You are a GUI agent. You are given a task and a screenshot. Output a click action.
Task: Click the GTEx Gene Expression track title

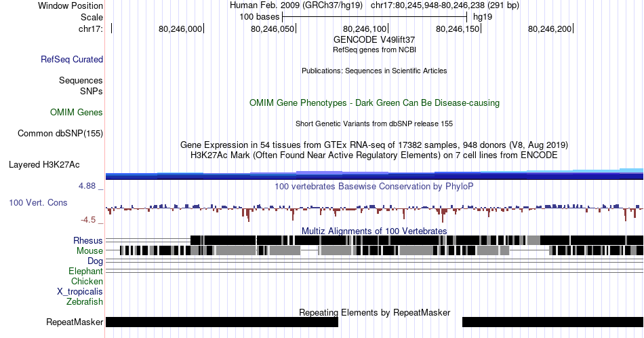374,145
